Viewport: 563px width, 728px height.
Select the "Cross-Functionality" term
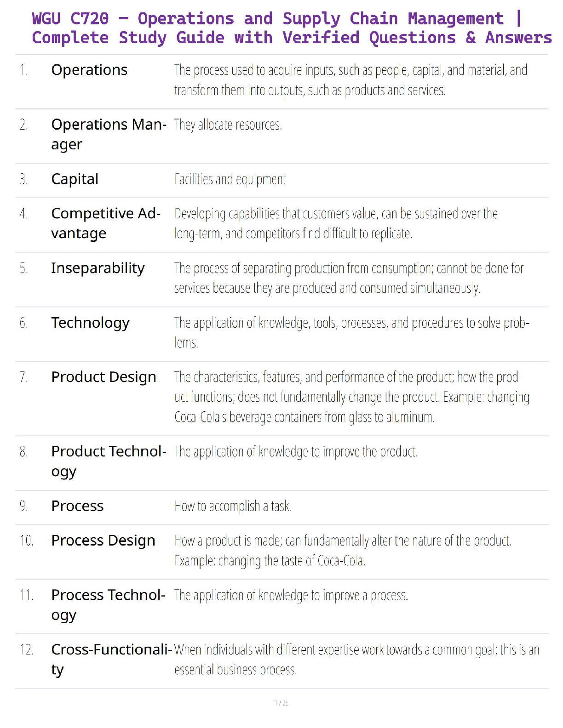coord(111,659)
